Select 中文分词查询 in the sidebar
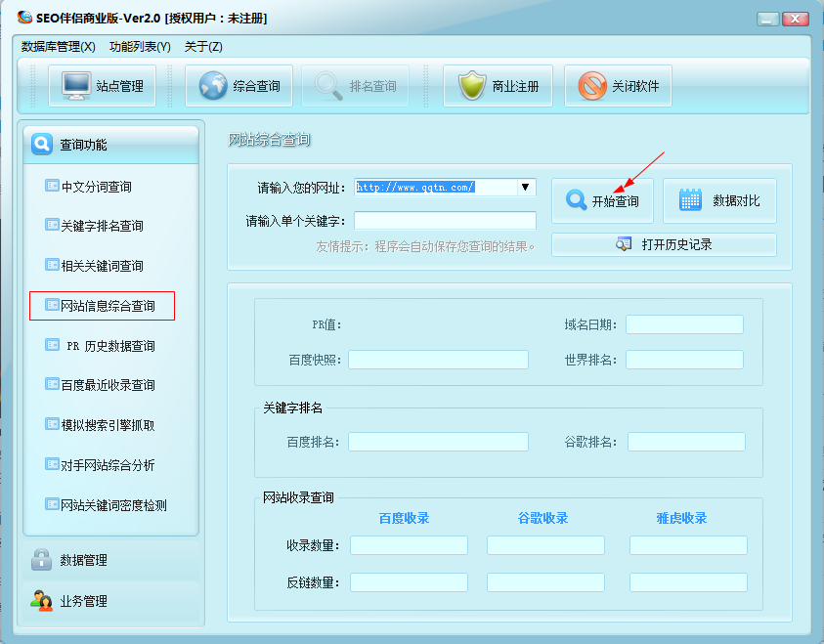Viewport: 824px width, 644px height. pyautogui.click(x=96, y=187)
